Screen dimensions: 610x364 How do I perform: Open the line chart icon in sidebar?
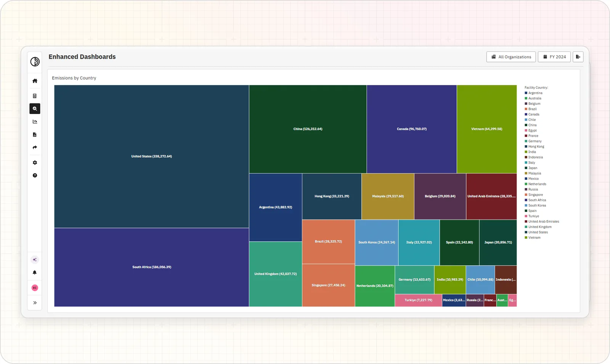click(35, 122)
